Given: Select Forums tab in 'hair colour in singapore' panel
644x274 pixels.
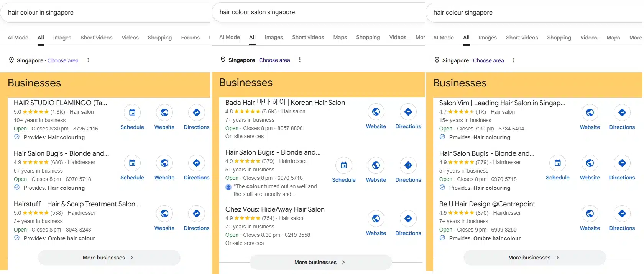Looking at the screenshot, I should coord(191,38).
